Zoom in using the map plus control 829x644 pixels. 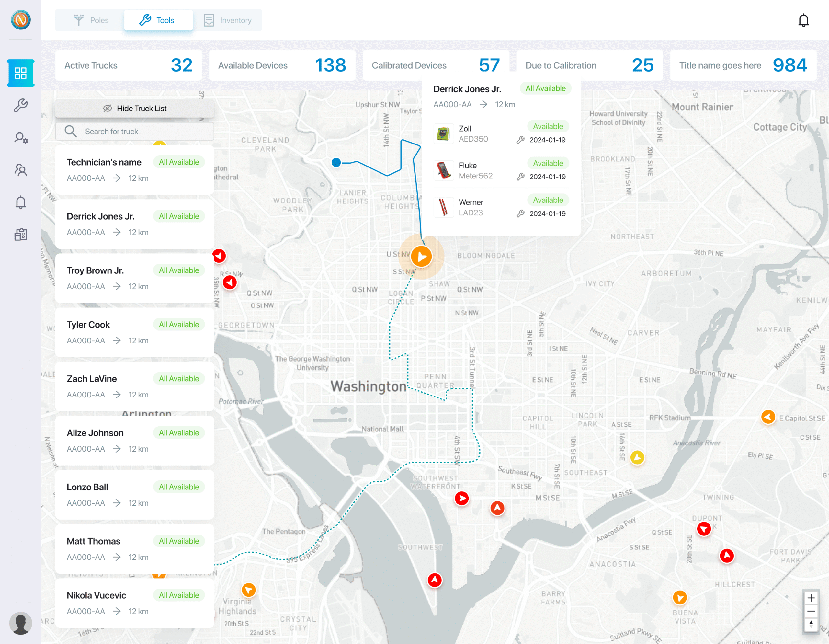[x=811, y=597]
